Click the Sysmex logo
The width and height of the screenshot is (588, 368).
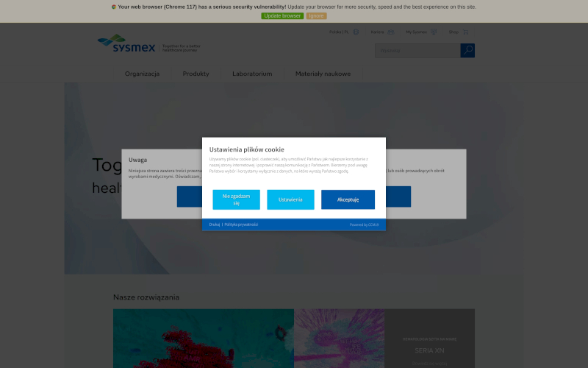[x=126, y=44]
